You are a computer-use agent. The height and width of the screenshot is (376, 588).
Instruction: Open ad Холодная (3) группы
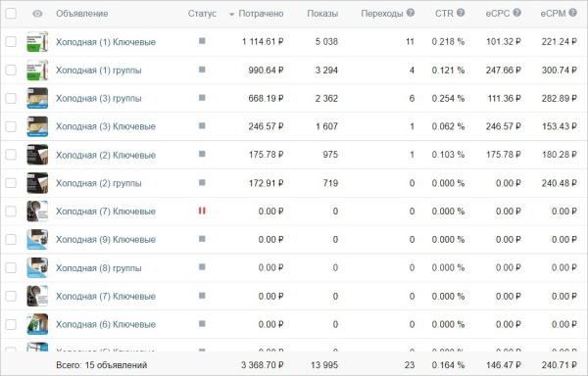99,99
